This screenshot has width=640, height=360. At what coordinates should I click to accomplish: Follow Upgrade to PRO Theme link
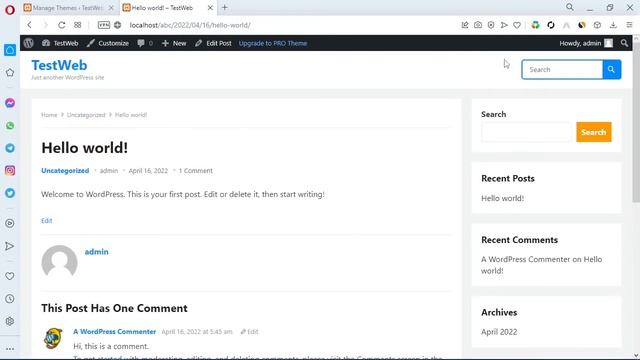click(x=273, y=43)
